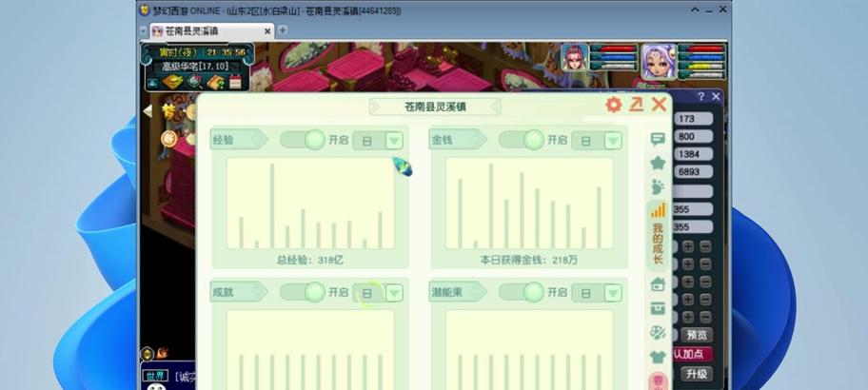Open the settings gear in the growth panel
The width and height of the screenshot is (868, 390).
(613, 105)
